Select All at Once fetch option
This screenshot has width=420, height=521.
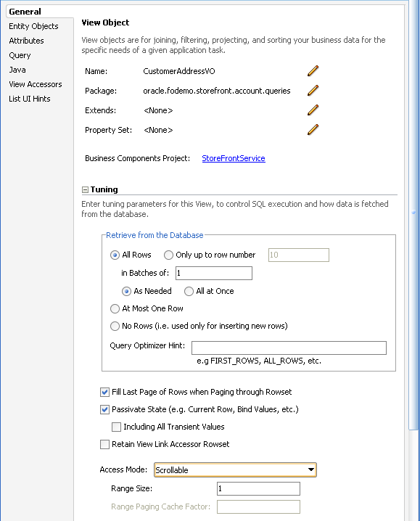pos(189,291)
